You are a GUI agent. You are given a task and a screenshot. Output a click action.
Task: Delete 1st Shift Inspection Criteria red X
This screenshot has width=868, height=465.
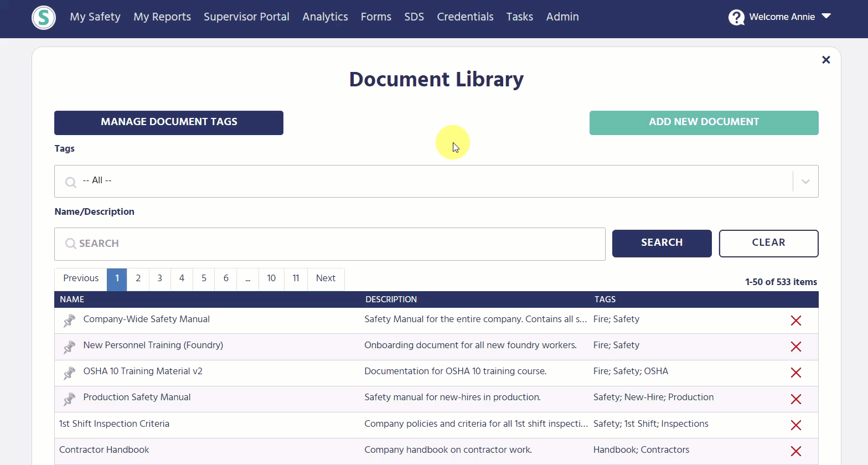click(796, 425)
